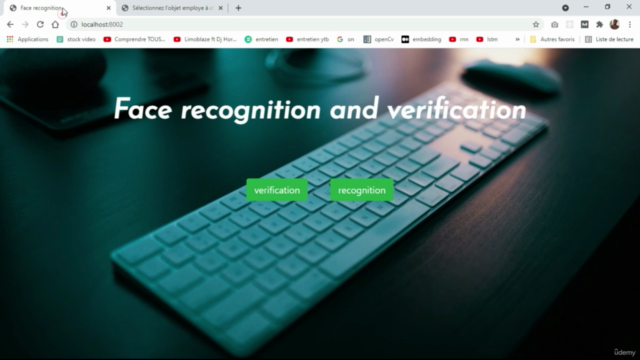Open the Autres favoris folder

[x=552, y=39]
